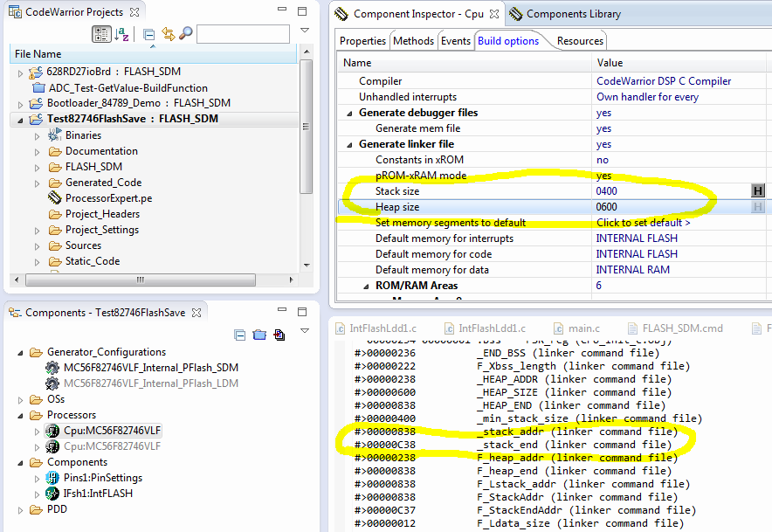Expand the OSs folder
Image resolution: width=772 pixels, height=532 pixels.
[20, 400]
